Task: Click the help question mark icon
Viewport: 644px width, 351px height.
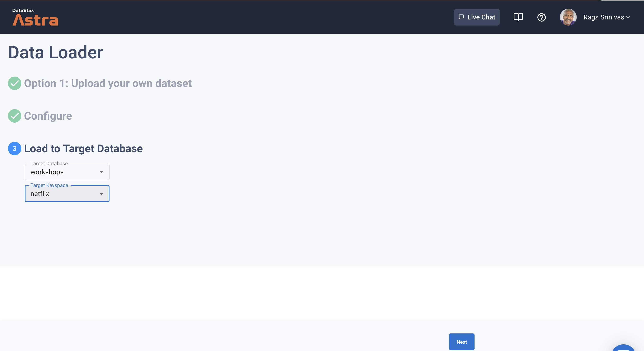Action: click(x=541, y=17)
